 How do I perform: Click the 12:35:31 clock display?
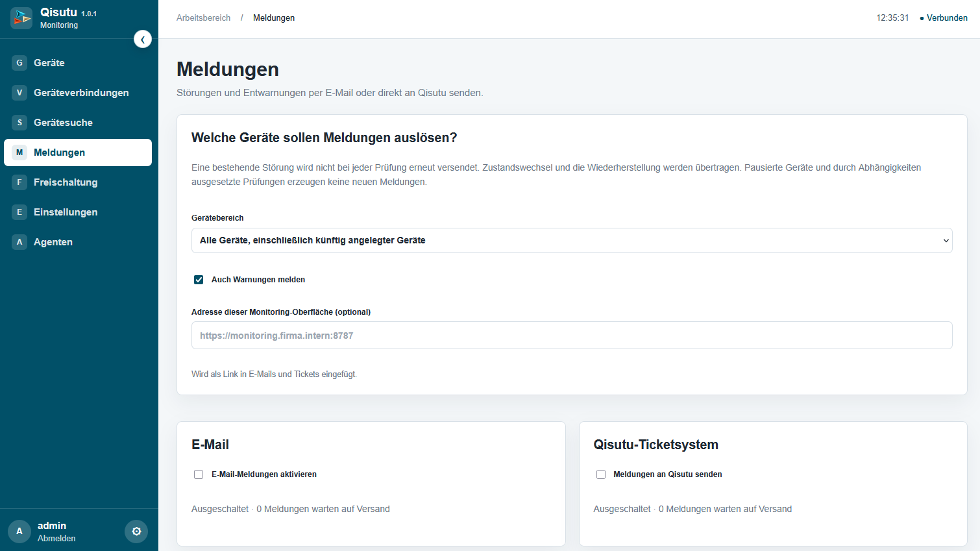[892, 18]
